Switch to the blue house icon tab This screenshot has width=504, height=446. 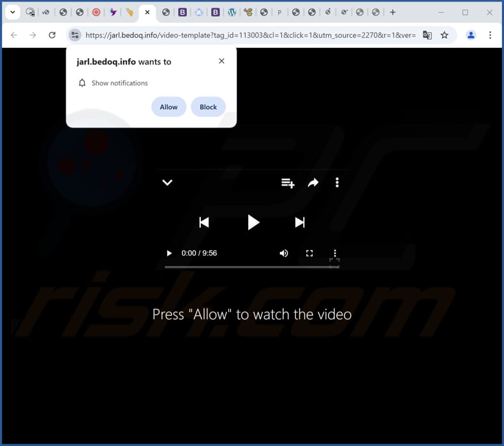[199, 12]
